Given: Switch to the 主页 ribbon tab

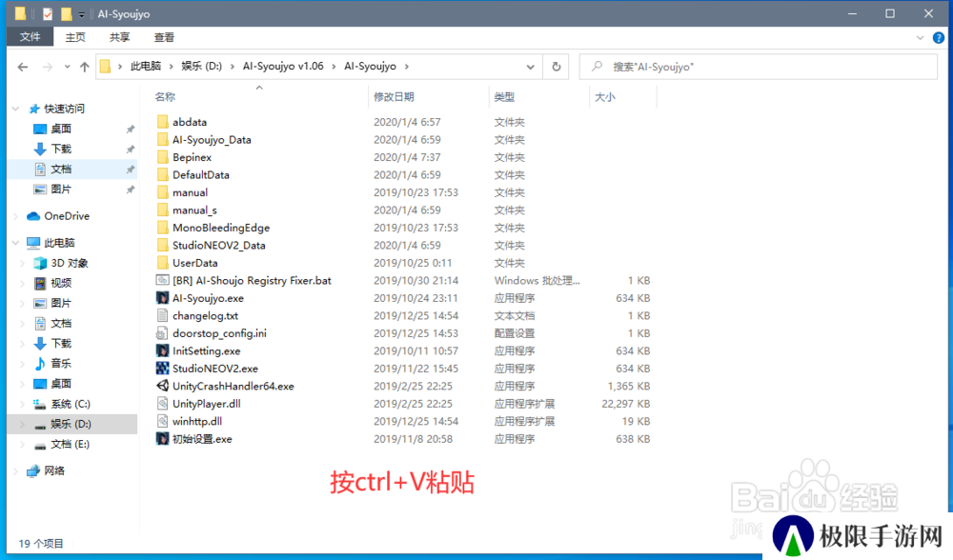Looking at the screenshot, I should click(75, 38).
